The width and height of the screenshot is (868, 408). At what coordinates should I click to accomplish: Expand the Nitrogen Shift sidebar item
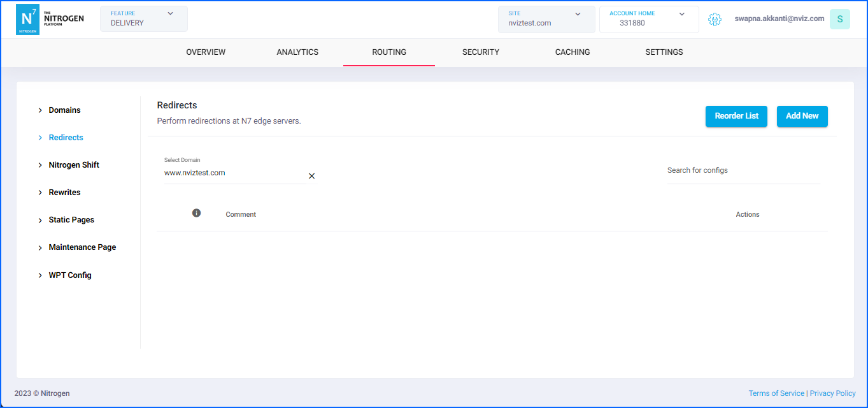(x=74, y=165)
